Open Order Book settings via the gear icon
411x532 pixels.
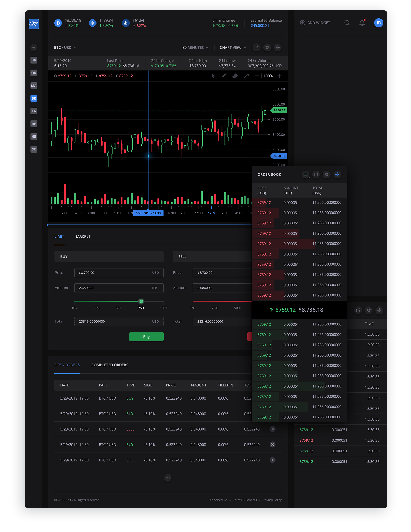tap(326, 174)
